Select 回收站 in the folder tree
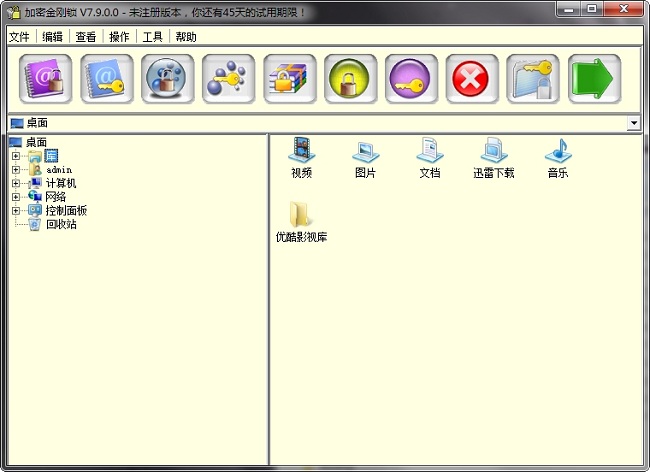The width and height of the screenshot is (650, 472). pyautogui.click(x=61, y=224)
